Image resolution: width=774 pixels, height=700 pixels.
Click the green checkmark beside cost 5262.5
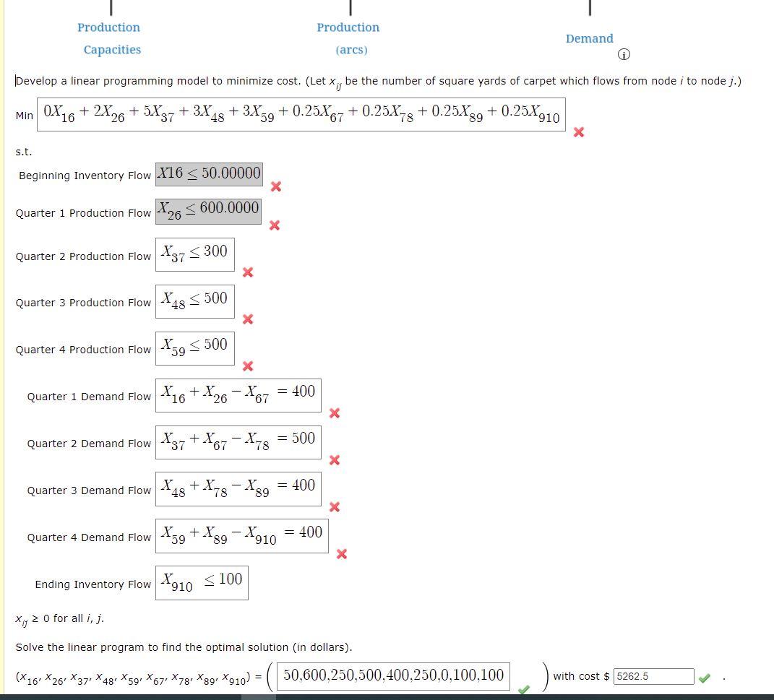click(705, 678)
